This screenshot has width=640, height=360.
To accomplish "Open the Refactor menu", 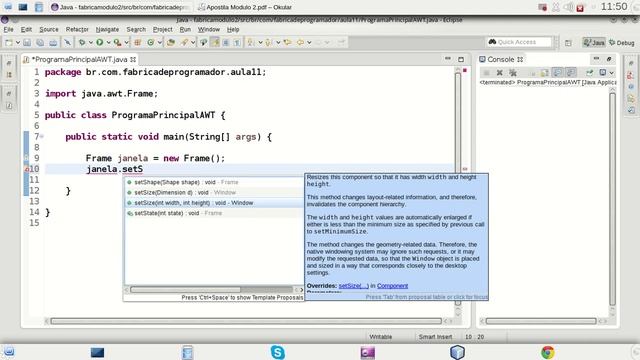I will pyautogui.click(x=77, y=29).
